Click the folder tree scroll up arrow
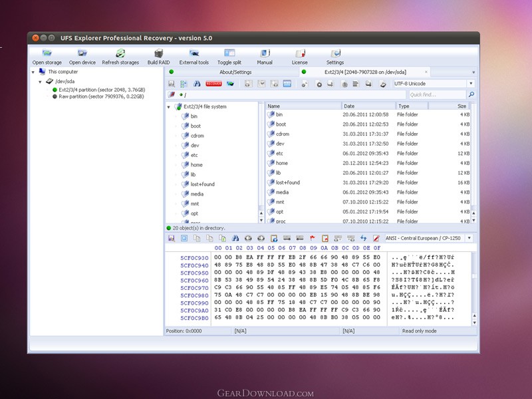Viewport: 532px width, 399px height. pos(261,213)
